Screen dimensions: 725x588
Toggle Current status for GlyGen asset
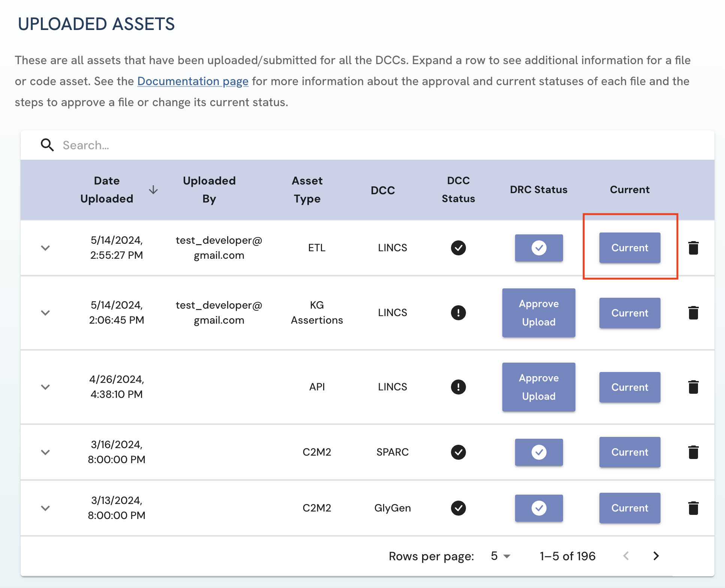click(x=629, y=508)
